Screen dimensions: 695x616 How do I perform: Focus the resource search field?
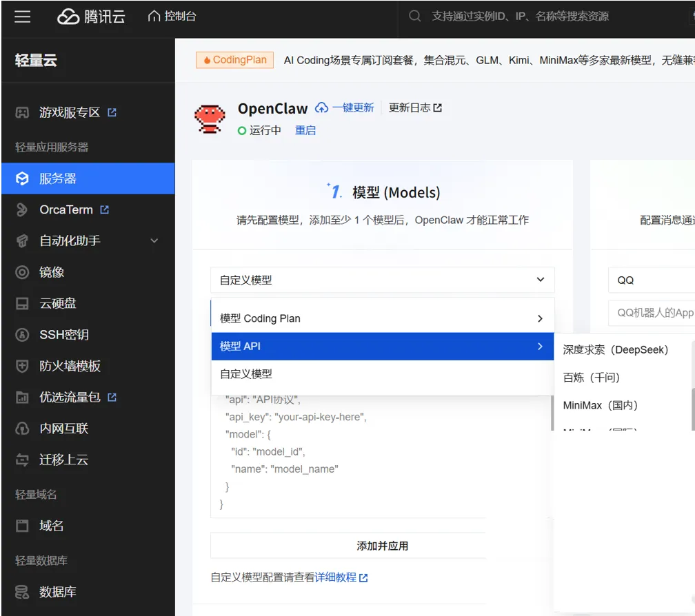click(519, 17)
